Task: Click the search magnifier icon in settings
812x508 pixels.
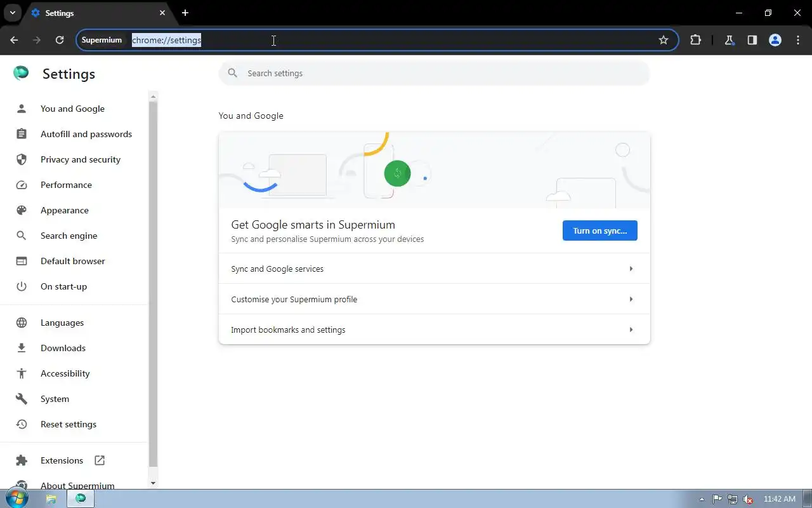Action: (x=233, y=73)
